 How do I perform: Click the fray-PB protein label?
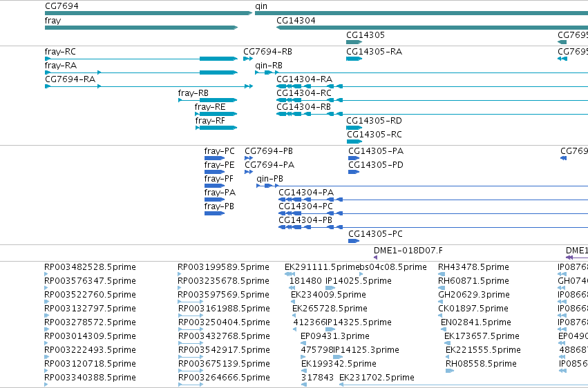click(219, 206)
